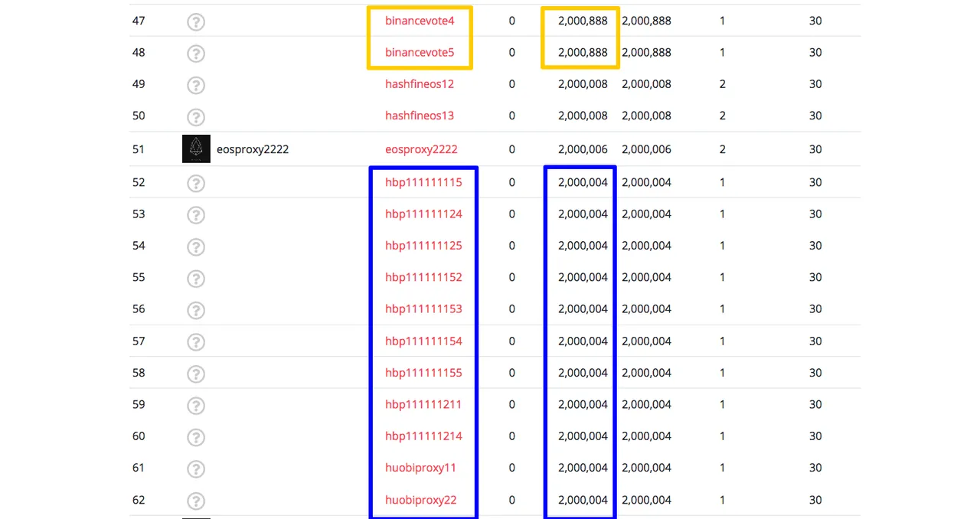Click the black eosproxy2222 proxy name text
980x519 pixels.
253,149
